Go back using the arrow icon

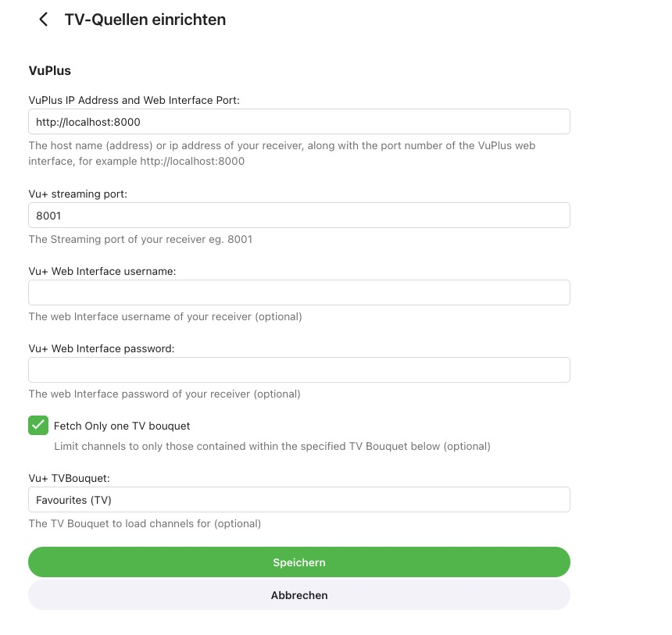[44, 20]
